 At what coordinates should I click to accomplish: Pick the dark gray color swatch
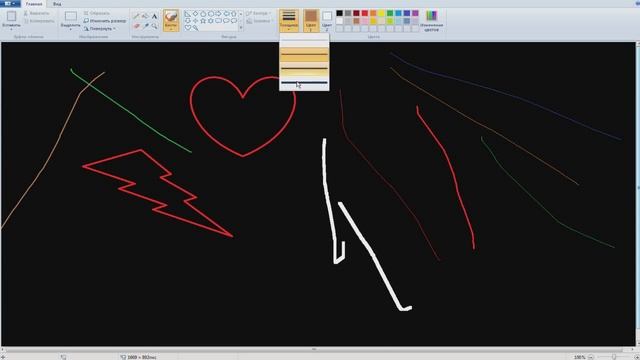click(348, 13)
